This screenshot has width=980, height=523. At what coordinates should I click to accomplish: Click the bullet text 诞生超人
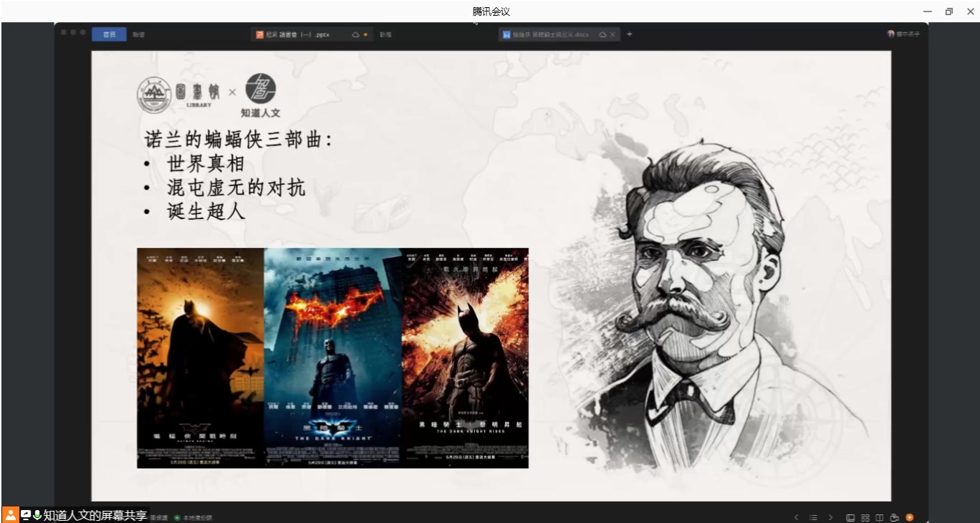pos(206,211)
